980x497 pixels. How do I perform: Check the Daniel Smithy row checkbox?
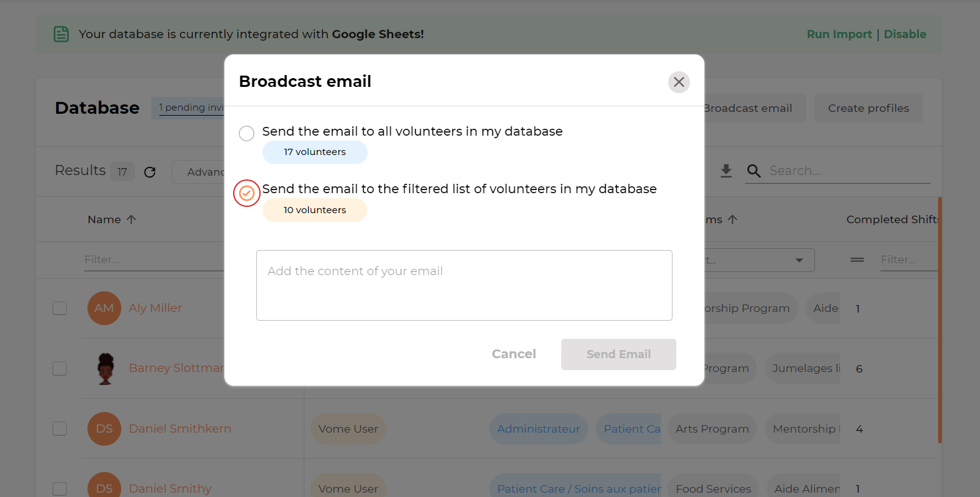tap(59, 489)
